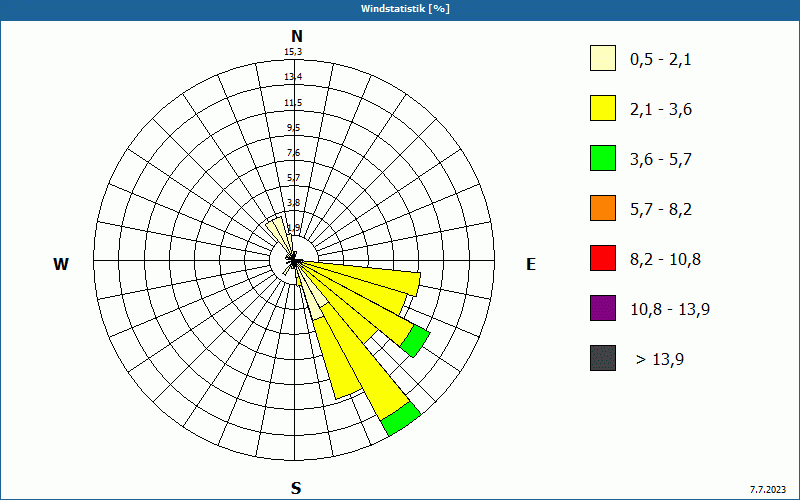Click the yellow 2,1 - 3,6 legend swatch
Viewport: 800px width, 500px height.
click(603, 108)
